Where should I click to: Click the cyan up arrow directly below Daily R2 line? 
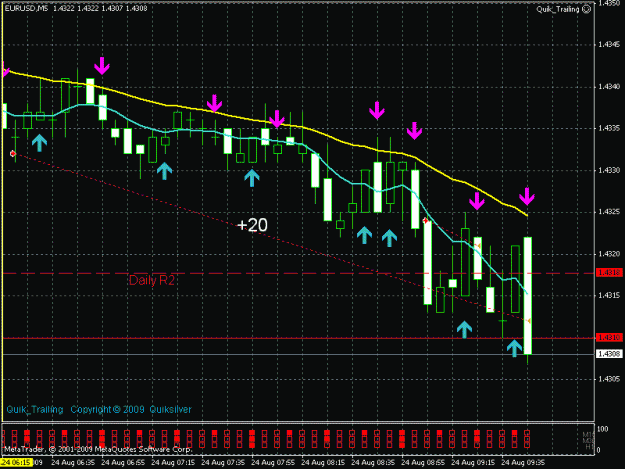click(464, 330)
